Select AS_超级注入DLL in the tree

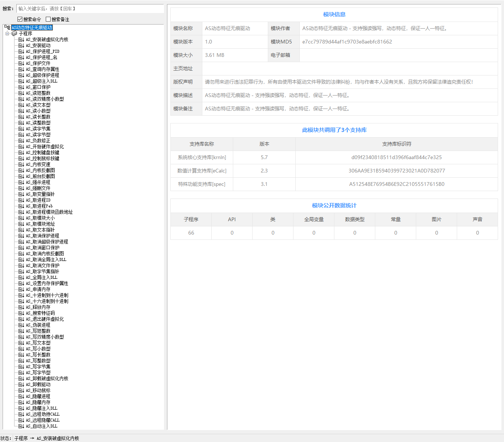pos(42,81)
